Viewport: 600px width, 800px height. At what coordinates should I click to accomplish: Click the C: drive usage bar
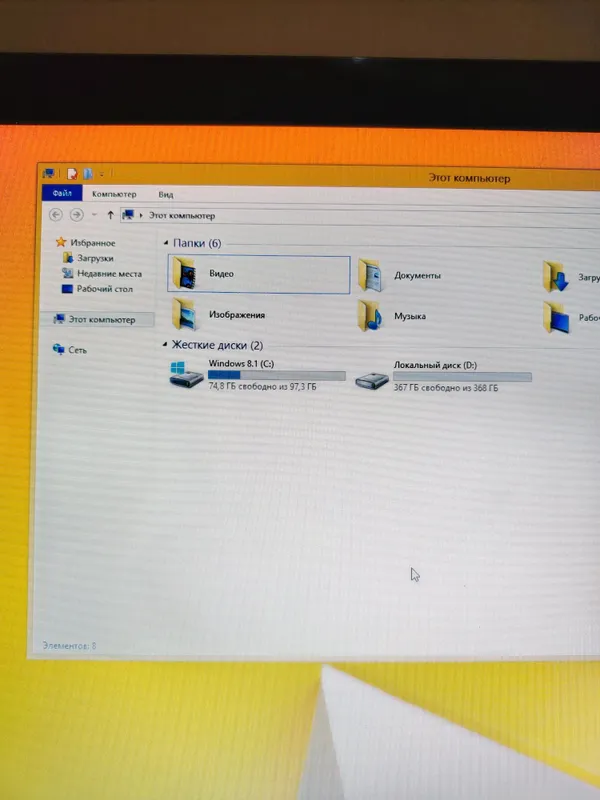point(277,376)
